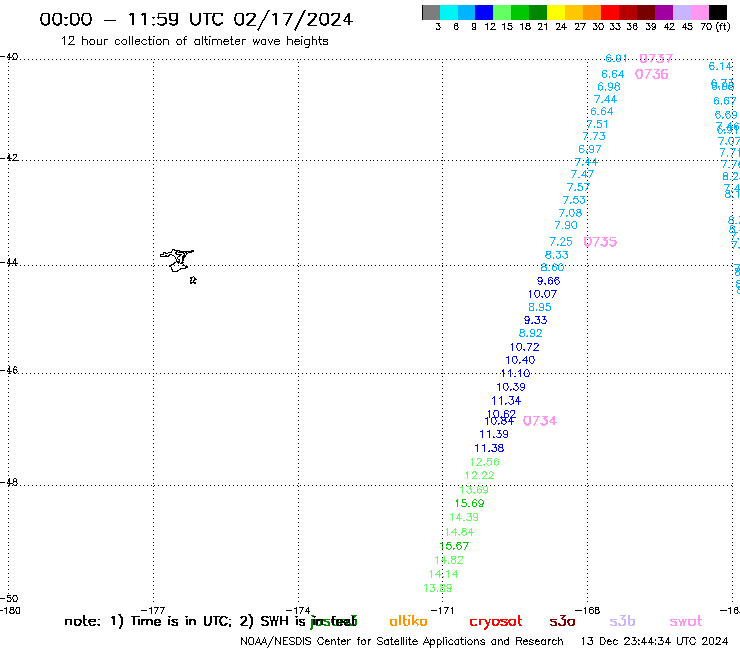
Task: Click the wave height value 7.25
Action: click(x=561, y=242)
